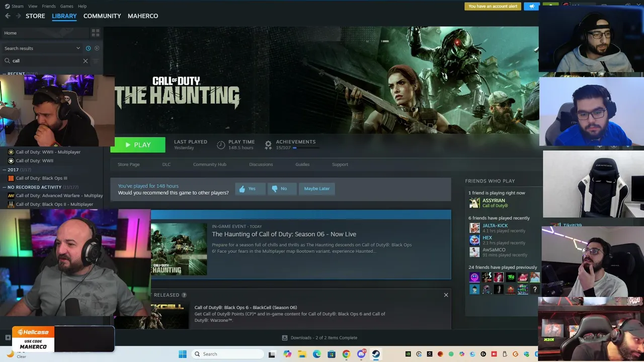This screenshot has height=362, width=644.
Task: Click the NVIDIA tray icon
Action: pos(408,354)
